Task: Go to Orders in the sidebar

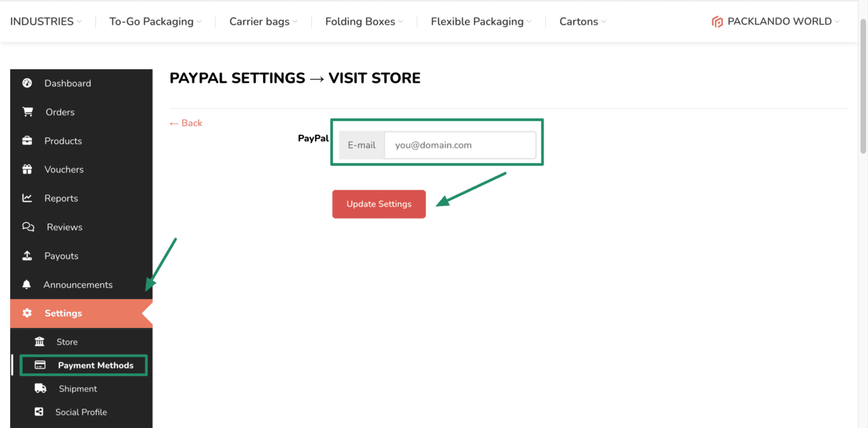Action: (81, 112)
